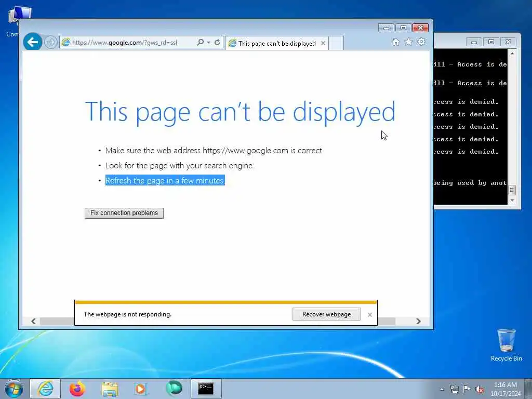Refresh the page with the reload icon
The width and height of the screenshot is (532, 399).
click(x=217, y=42)
